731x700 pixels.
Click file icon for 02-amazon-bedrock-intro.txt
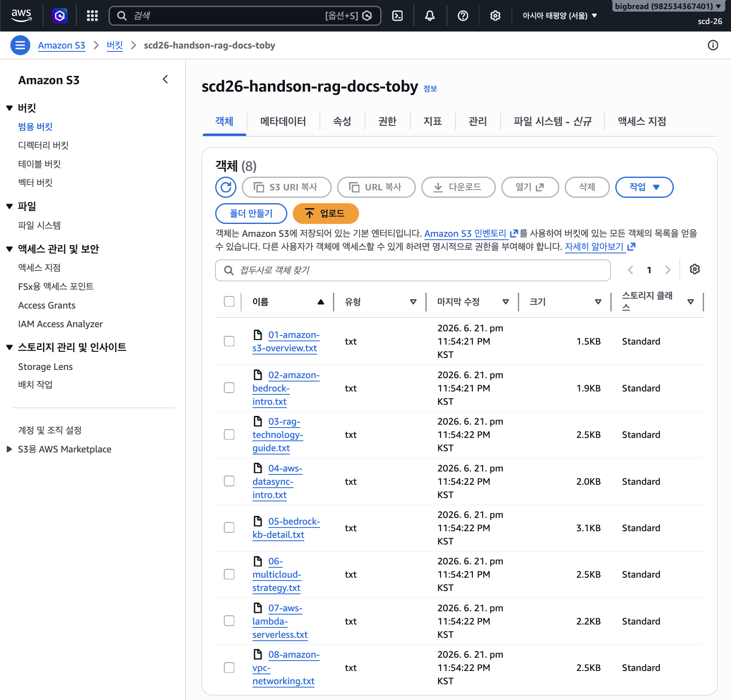coord(258,375)
